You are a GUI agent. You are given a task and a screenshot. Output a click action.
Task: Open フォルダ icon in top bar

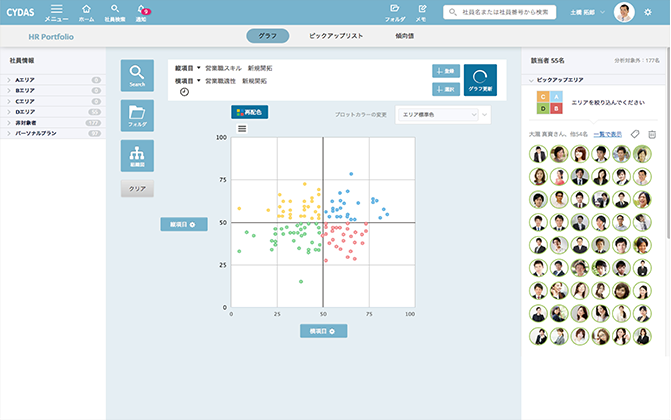[x=395, y=13]
